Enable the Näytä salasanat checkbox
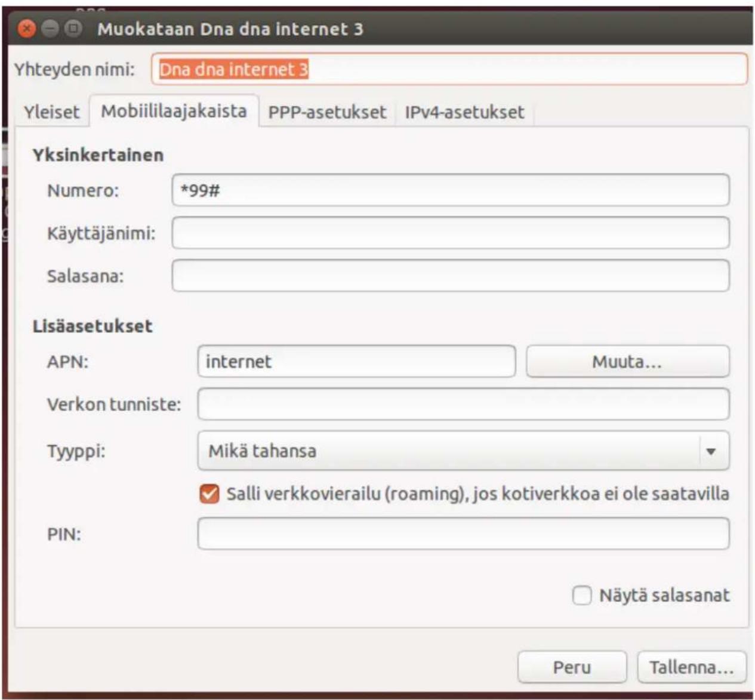This screenshot has width=755, height=700. (x=582, y=595)
